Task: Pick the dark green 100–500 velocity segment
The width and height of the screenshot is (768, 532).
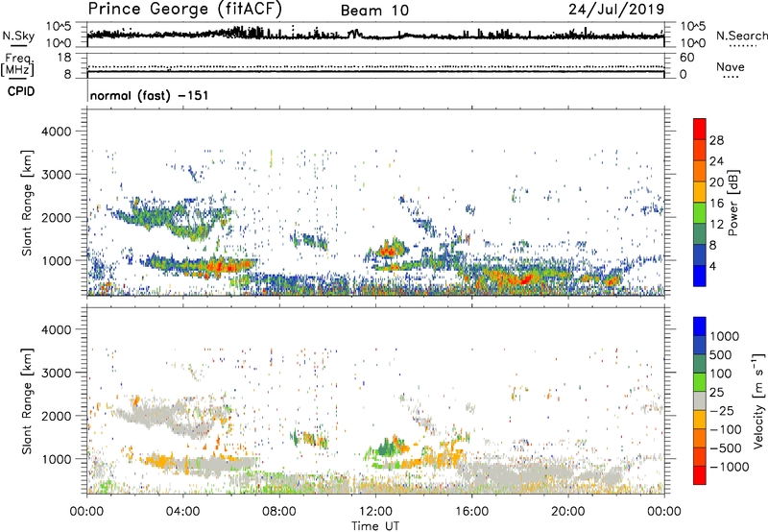Action: pyautogui.click(x=700, y=365)
